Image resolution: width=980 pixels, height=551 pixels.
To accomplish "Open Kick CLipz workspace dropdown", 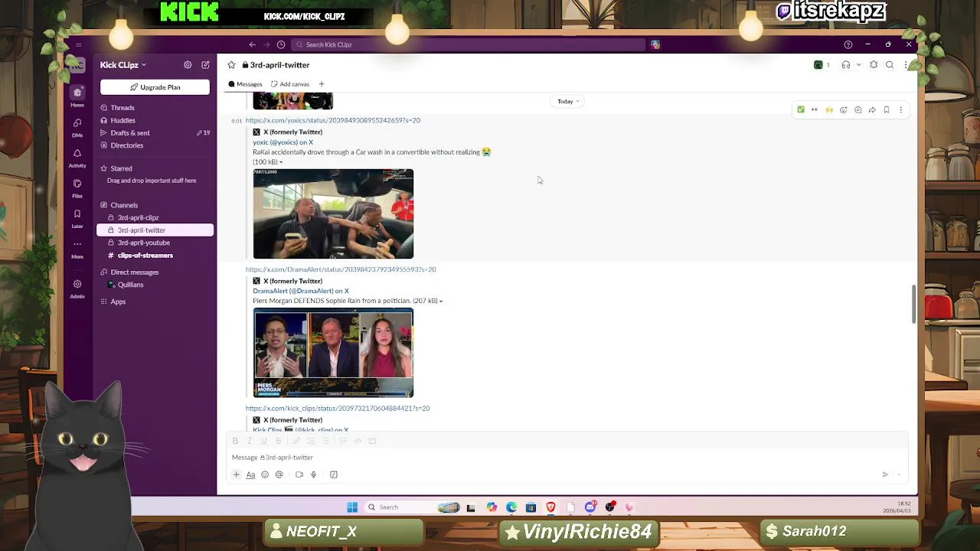I will click(x=122, y=65).
